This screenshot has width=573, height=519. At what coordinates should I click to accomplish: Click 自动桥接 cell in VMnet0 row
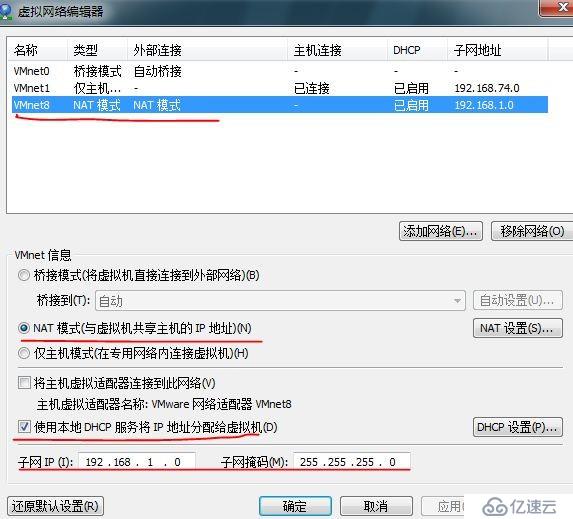click(158, 71)
